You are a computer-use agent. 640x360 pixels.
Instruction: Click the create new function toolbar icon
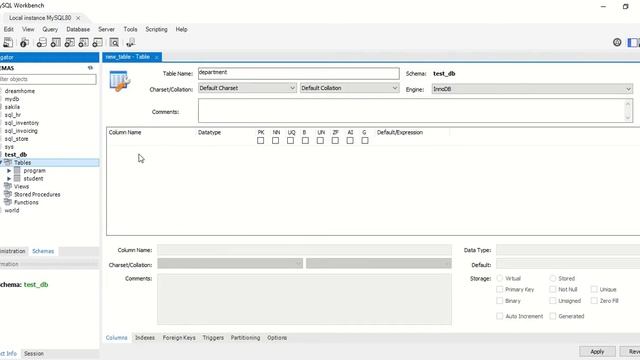pos(97,42)
